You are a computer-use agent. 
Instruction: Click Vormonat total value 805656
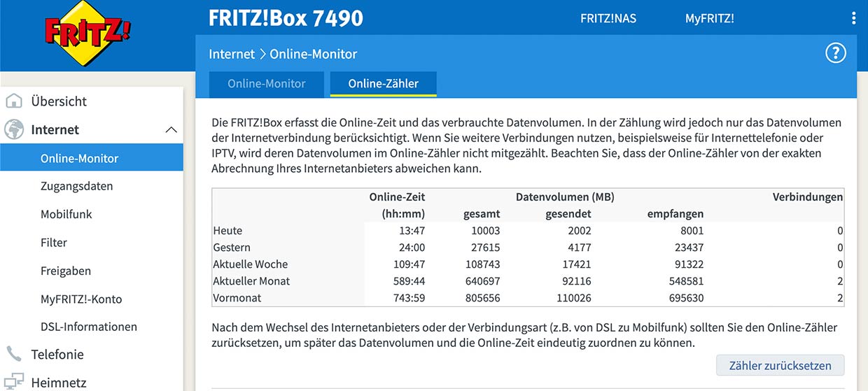(x=483, y=298)
